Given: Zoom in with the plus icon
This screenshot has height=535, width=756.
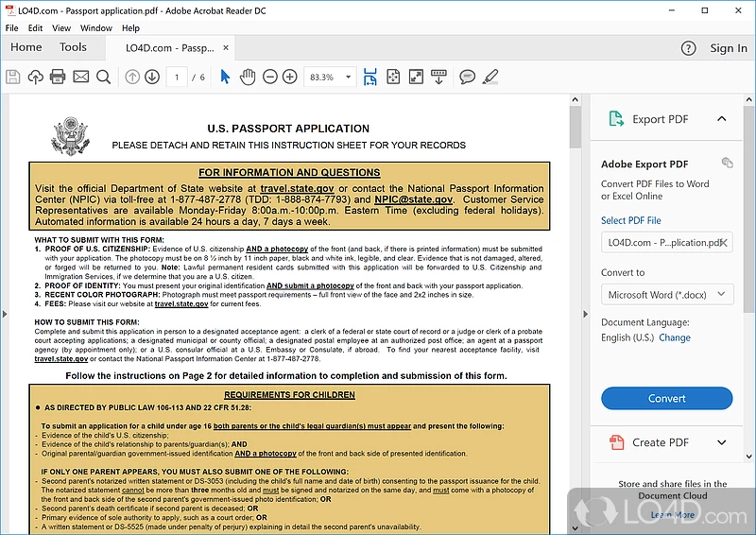Looking at the screenshot, I should pos(290,77).
